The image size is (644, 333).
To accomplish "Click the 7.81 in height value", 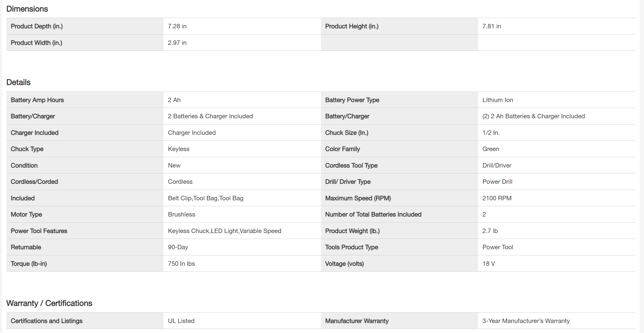I will point(492,26).
